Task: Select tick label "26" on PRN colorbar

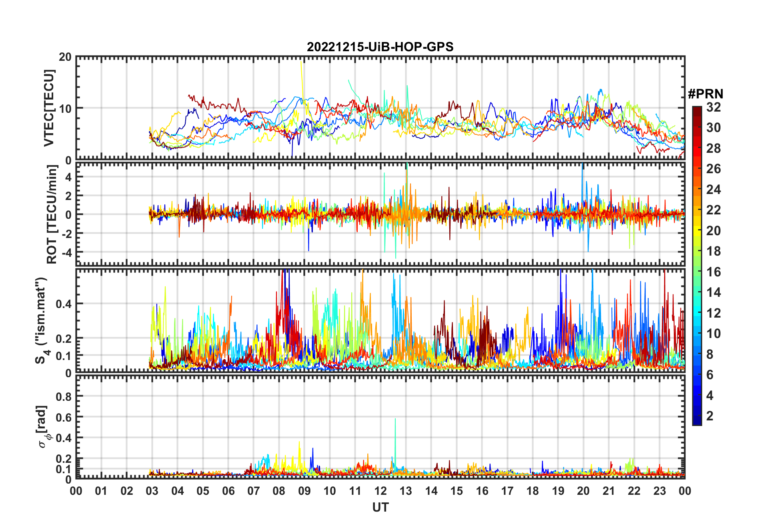Action: [713, 169]
